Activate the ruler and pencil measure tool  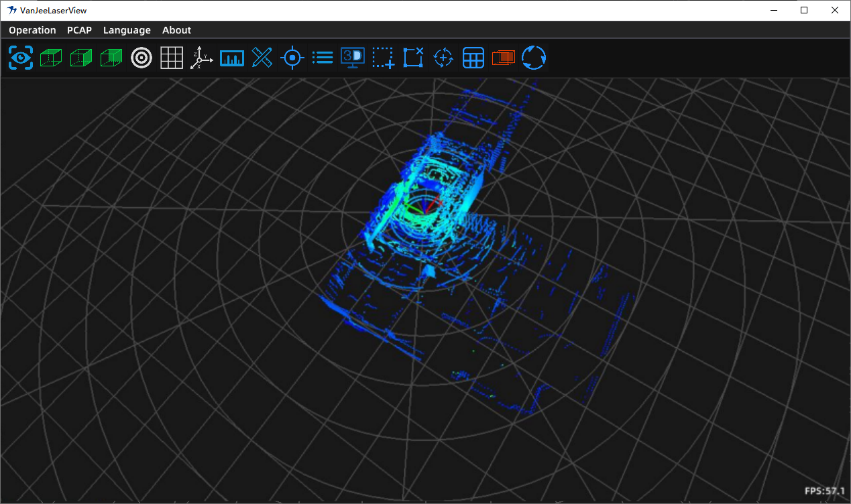point(262,58)
